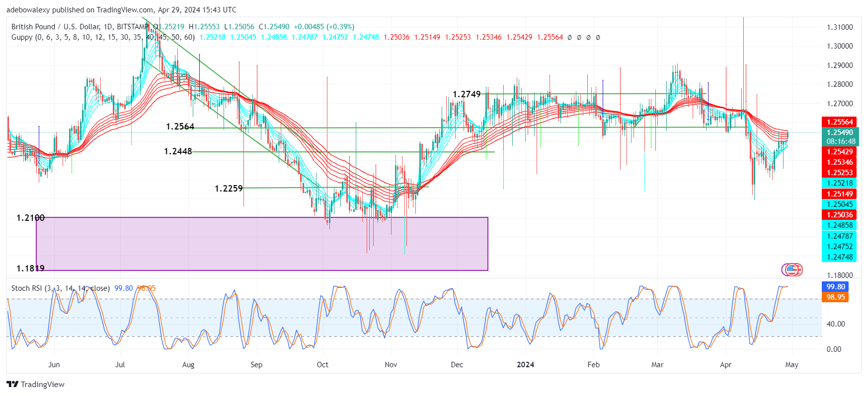Click the Aug label on time axis
Image resolution: width=868 pixels, height=395 pixels.
tap(188, 365)
